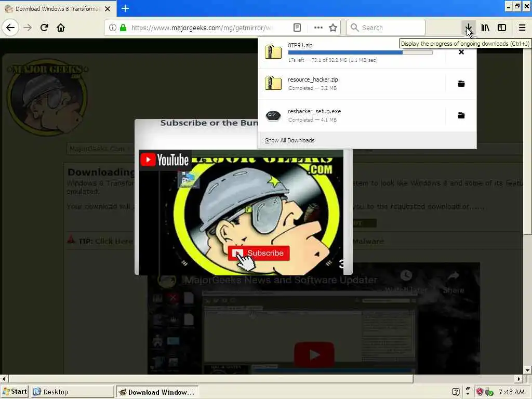Click the red shield security tray icon

tap(479, 392)
